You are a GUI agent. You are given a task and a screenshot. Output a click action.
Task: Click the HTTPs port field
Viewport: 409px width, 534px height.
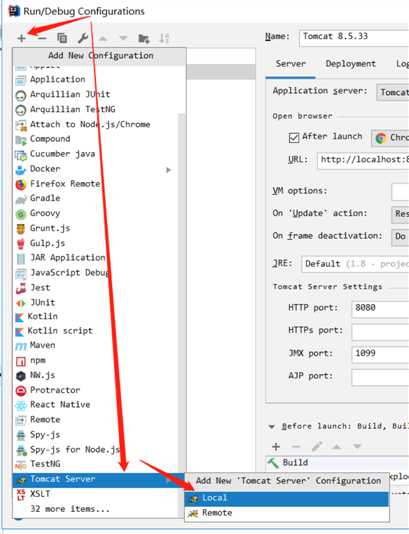(380, 331)
